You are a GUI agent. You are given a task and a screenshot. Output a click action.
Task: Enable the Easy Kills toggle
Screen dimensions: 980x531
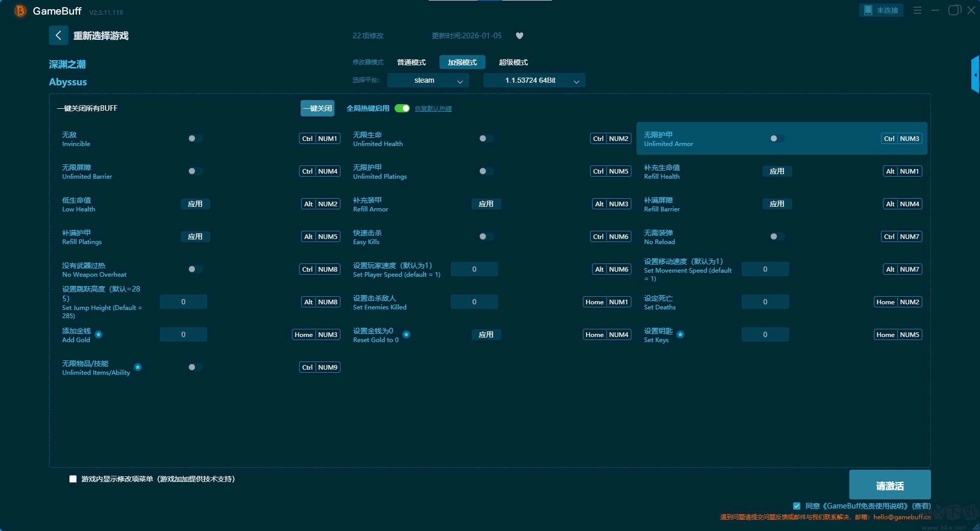486,236
